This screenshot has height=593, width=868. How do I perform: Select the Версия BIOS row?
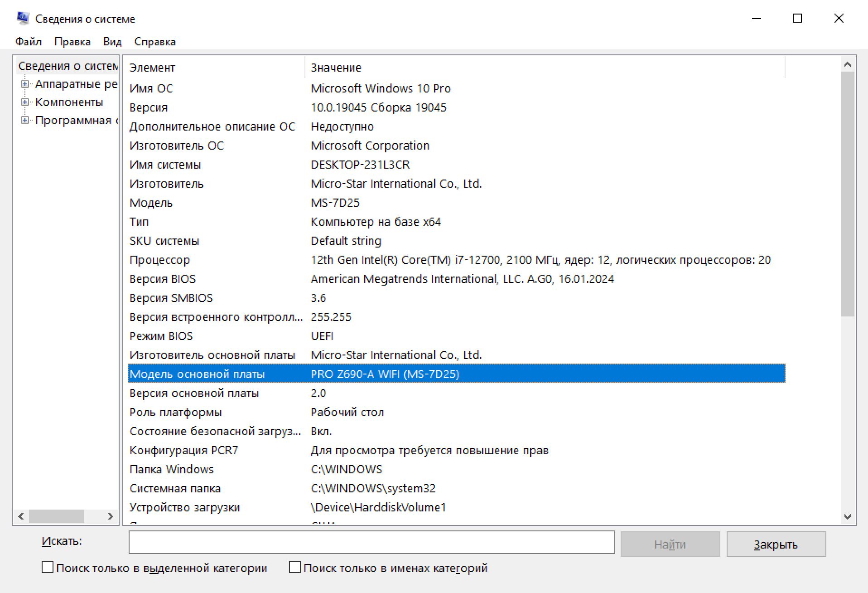click(456, 279)
